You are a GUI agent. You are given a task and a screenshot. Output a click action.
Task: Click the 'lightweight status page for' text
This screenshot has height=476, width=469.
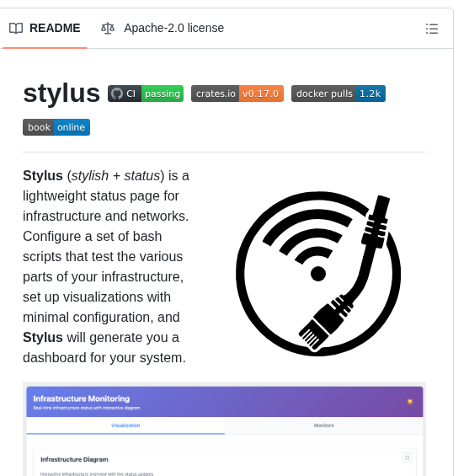pos(101,196)
